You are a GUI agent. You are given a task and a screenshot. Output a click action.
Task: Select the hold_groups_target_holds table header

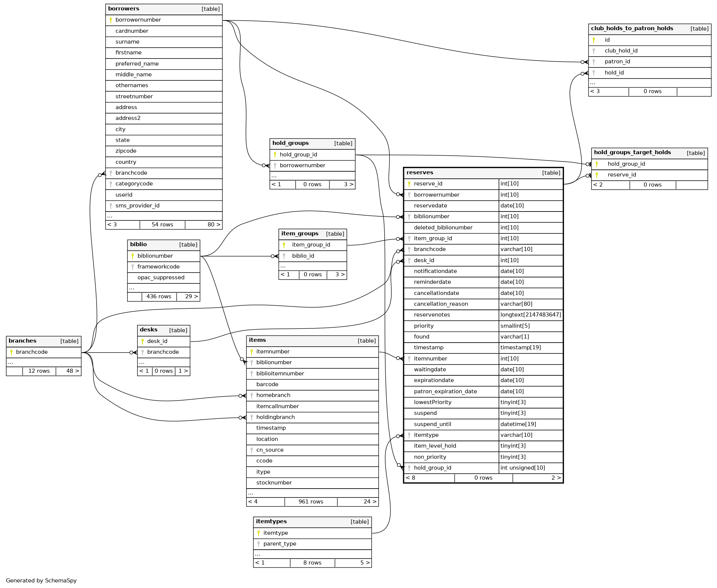click(632, 153)
